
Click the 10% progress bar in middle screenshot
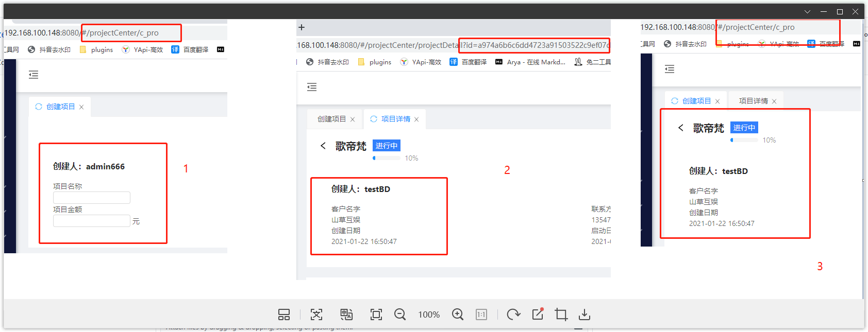coord(387,158)
